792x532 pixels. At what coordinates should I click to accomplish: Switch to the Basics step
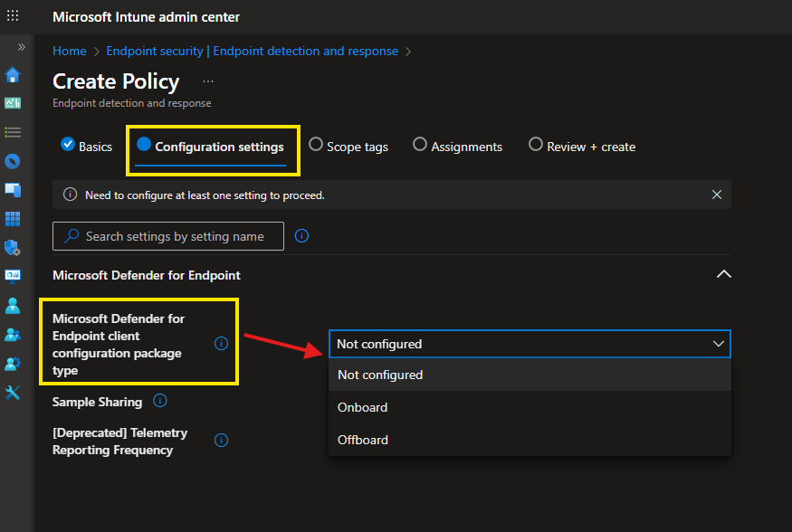86,146
